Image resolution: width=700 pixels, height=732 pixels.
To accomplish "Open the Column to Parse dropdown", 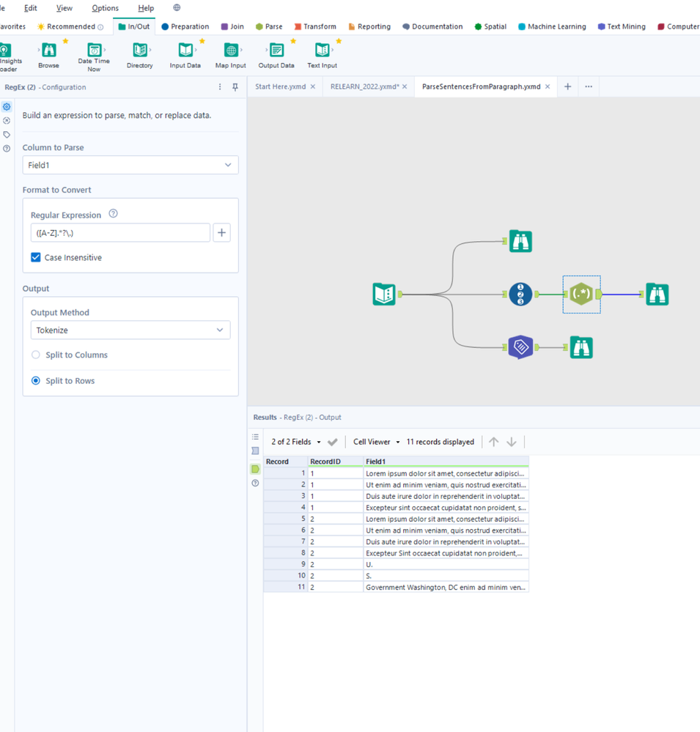I will (x=130, y=165).
